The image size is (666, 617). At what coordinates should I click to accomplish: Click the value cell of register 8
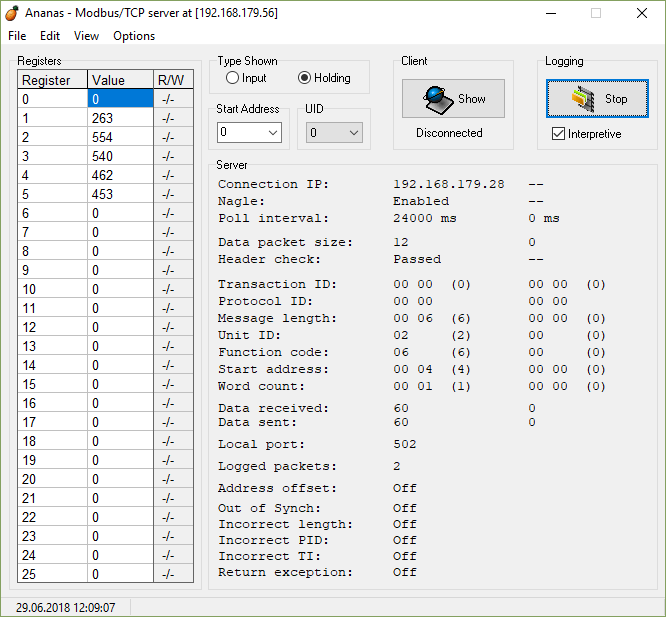(x=120, y=251)
